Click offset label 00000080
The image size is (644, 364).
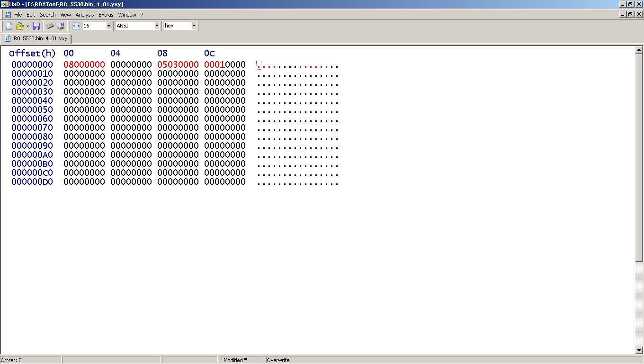pyautogui.click(x=32, y=136)
